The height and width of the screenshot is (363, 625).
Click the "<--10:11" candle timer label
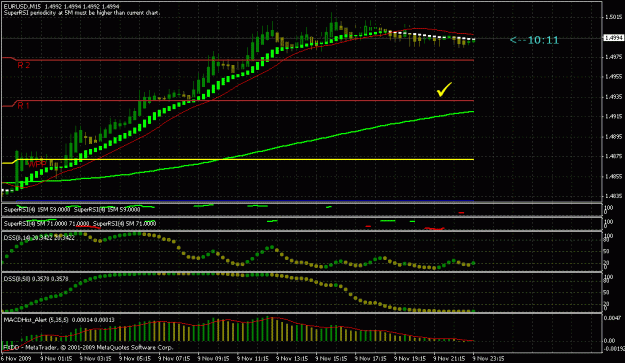click(x=534, y=40)
